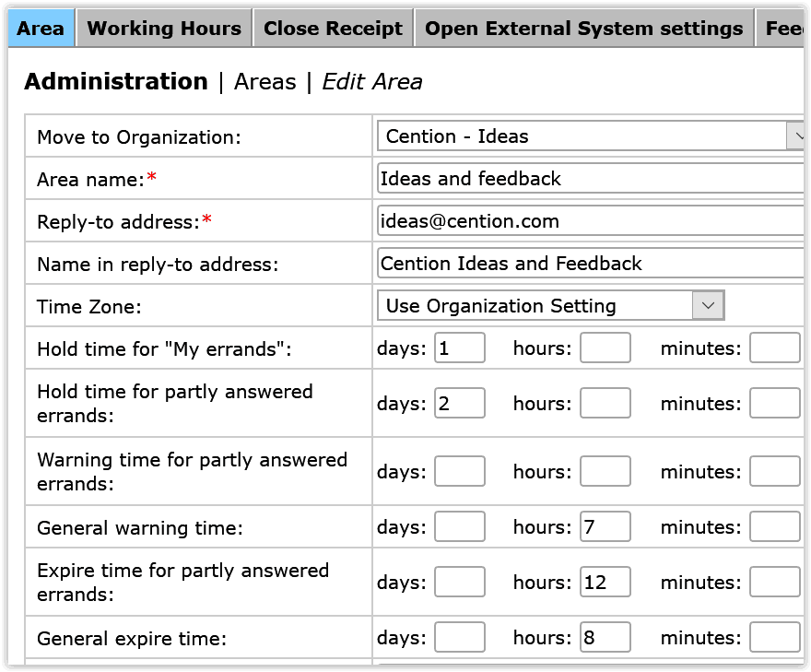Screen dimensions: 811x672
Task: Select days field for partly answered hold time
Action: [x=459, y=404]
